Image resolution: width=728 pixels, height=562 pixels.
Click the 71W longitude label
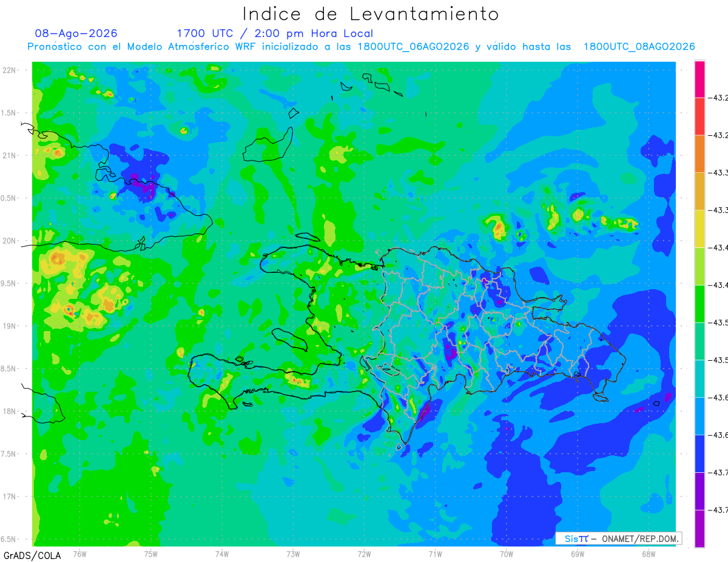pyautogui.click(x=435, y=554)
